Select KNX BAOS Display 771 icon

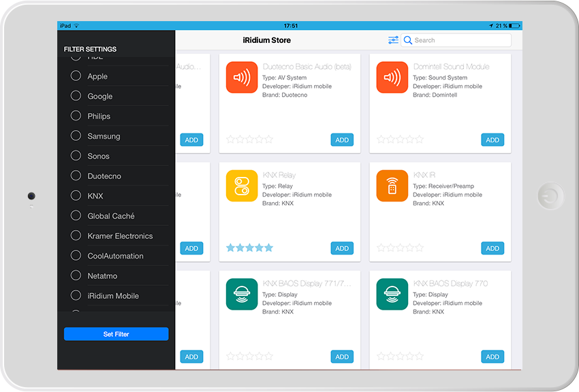(241, 294)
